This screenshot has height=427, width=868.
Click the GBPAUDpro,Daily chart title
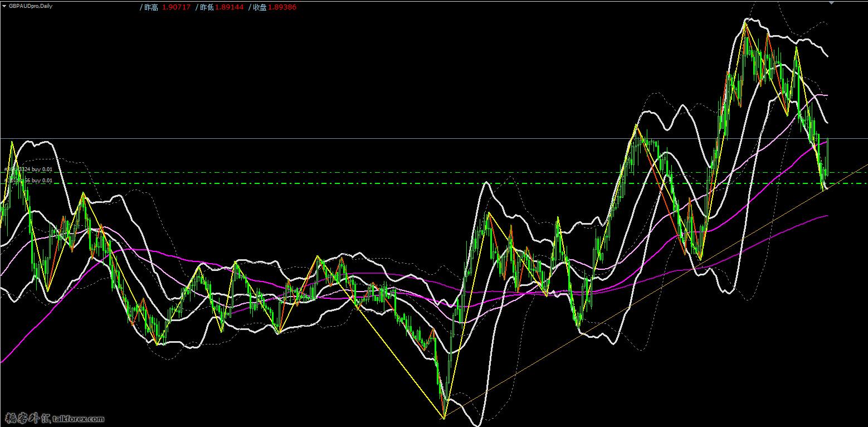(x=31, y=6)
